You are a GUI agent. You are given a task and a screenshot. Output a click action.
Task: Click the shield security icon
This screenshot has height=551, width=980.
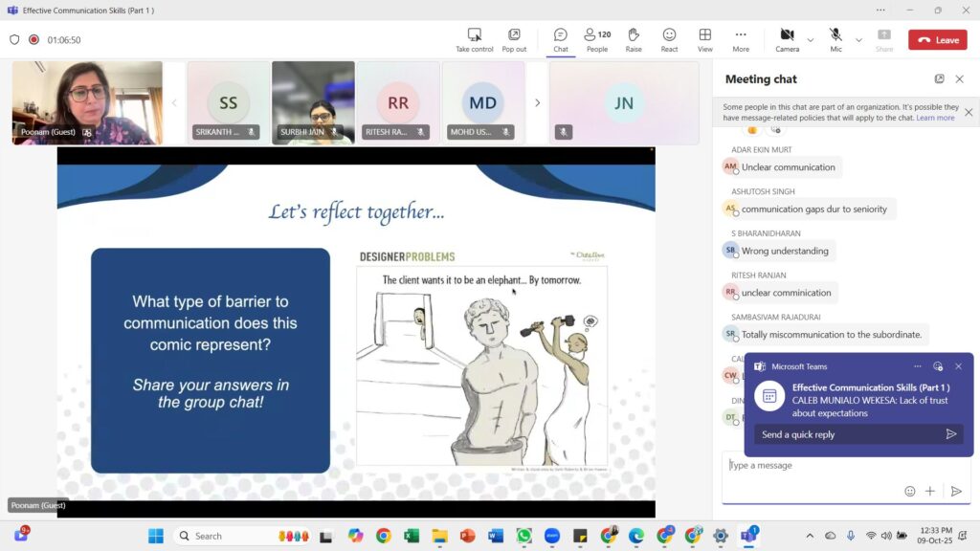click(14, 40)
